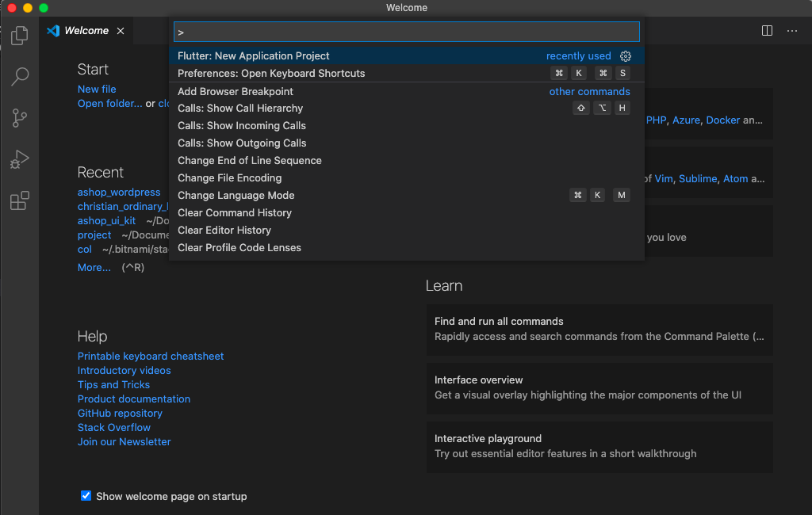
Task: Click the Vim keymap link
Action: click(664, 178)
